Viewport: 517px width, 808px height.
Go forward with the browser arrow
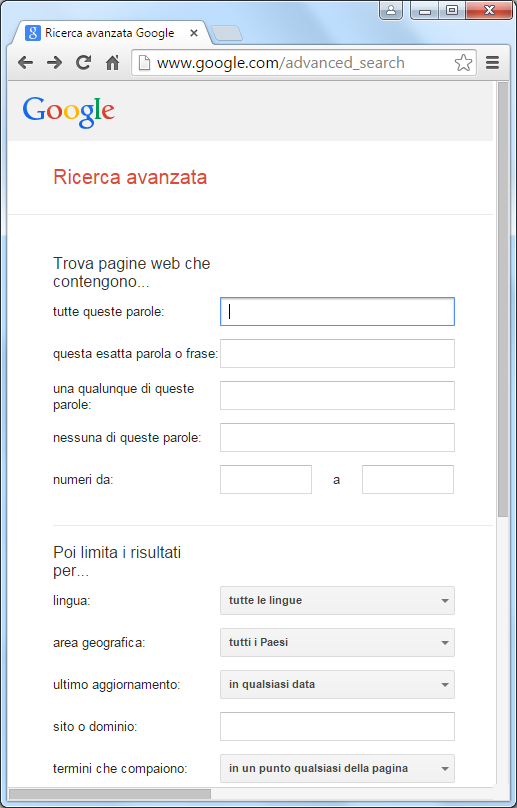[x=54, y=63]
